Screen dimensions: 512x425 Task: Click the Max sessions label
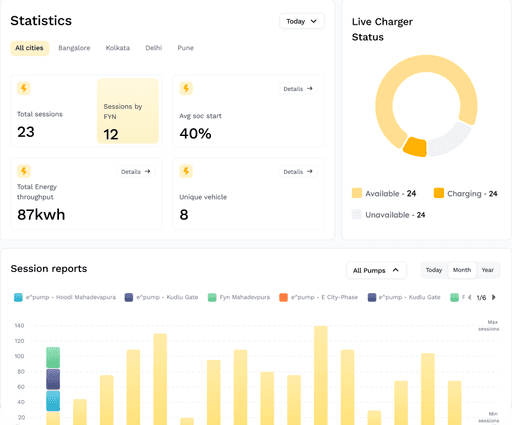(489, 325)
